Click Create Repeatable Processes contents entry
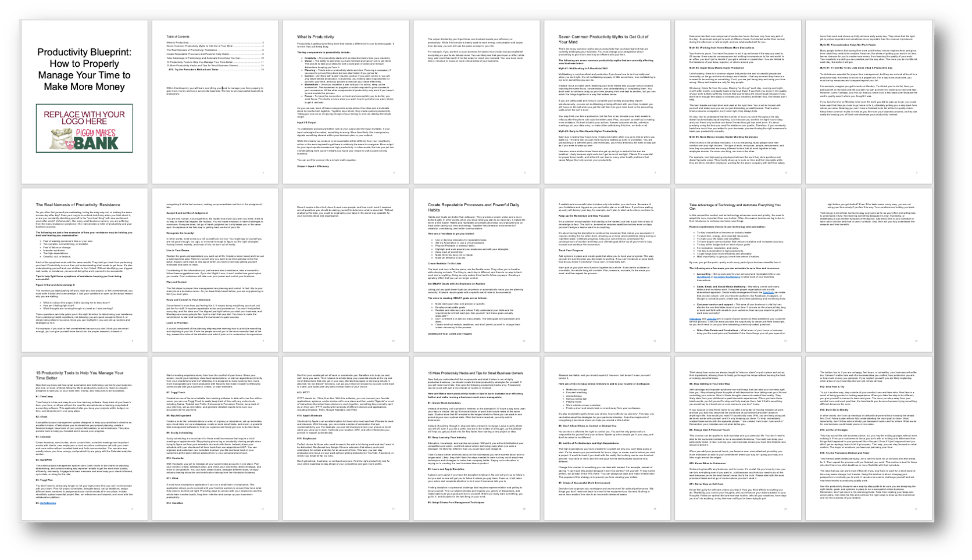Screen dimensions: 972x560 coord(215,54)
